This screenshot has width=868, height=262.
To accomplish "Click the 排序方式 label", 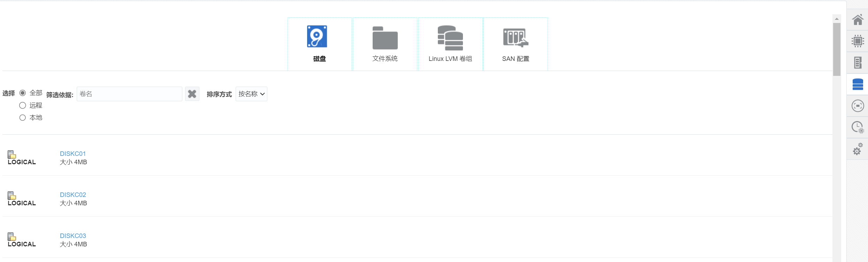I will [x=219, y=94].
